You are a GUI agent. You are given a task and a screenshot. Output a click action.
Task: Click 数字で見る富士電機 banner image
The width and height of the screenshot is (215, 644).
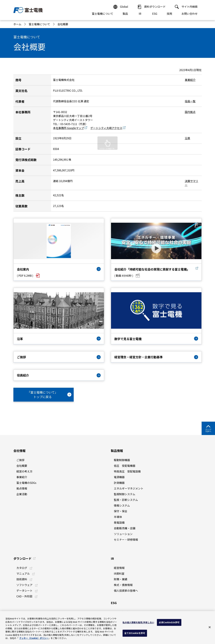(156, 310)
